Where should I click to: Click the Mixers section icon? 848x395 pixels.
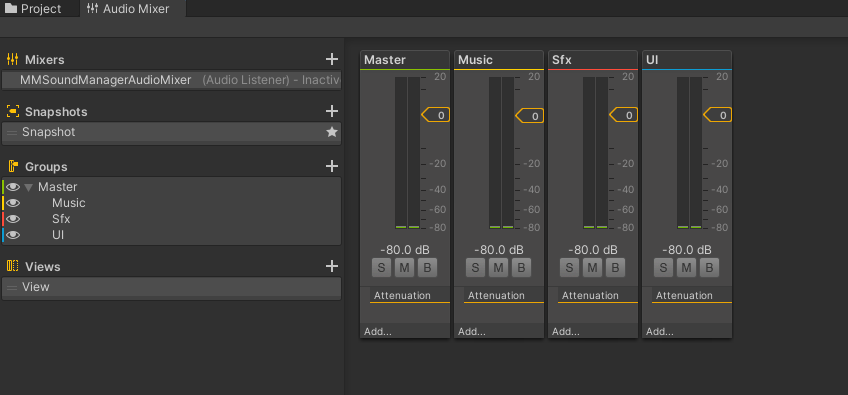pyautogui.click(x=12, y=60)
